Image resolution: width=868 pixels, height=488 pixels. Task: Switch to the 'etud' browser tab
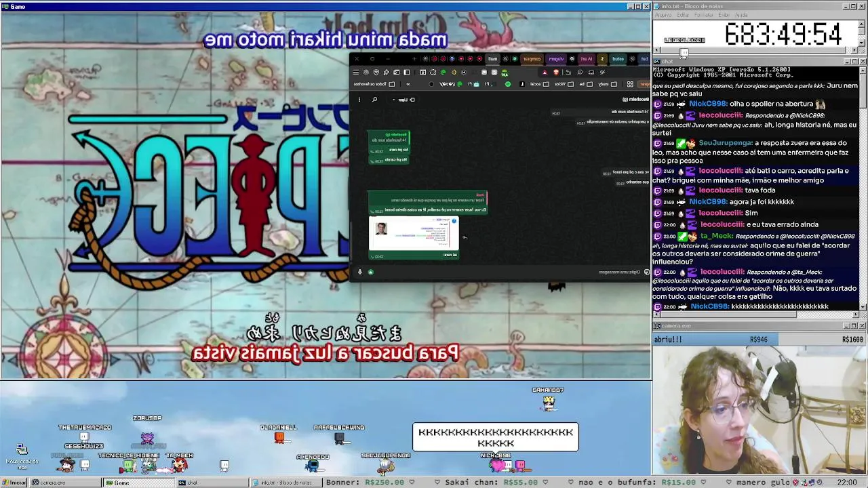point(618,59)
